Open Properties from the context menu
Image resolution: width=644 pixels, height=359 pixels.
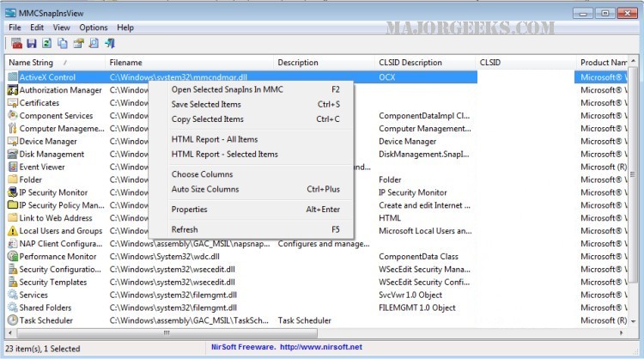coord(251,209)
